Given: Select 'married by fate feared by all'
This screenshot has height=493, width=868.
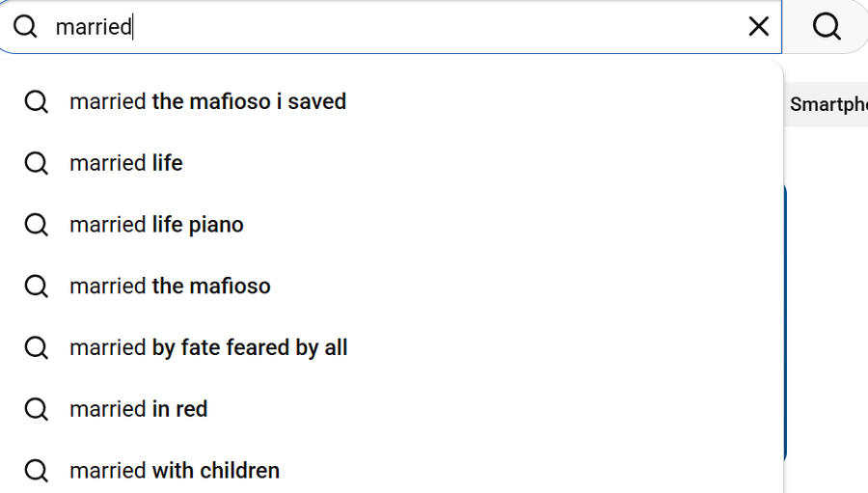Looking at the screenshot, I should point(208,348).
